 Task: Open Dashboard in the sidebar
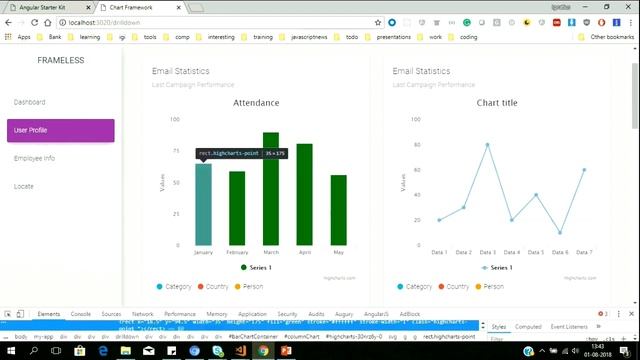click(29, 102)
